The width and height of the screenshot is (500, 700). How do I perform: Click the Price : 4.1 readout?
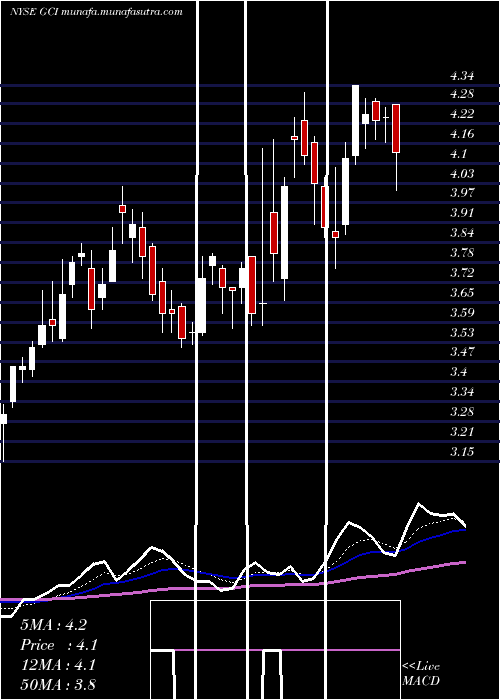(59, 645)
